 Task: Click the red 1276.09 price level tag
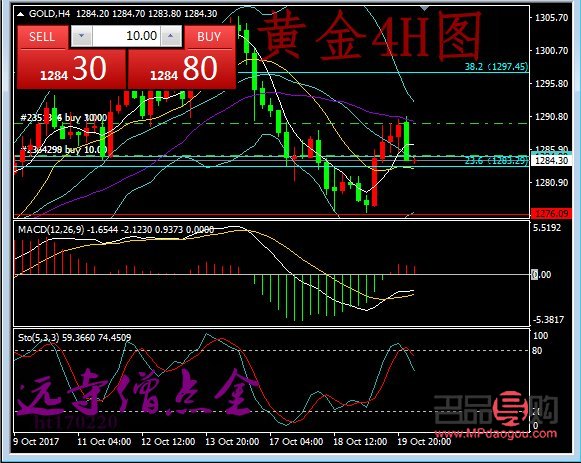click(552, 213)
